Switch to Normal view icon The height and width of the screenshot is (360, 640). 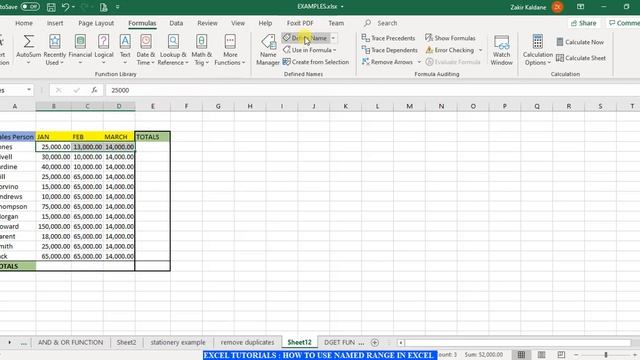click(x=521, y=355)
